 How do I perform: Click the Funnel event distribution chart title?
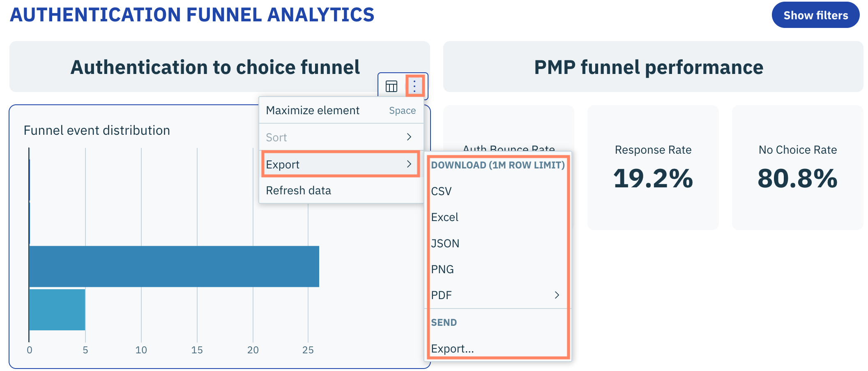97,131
